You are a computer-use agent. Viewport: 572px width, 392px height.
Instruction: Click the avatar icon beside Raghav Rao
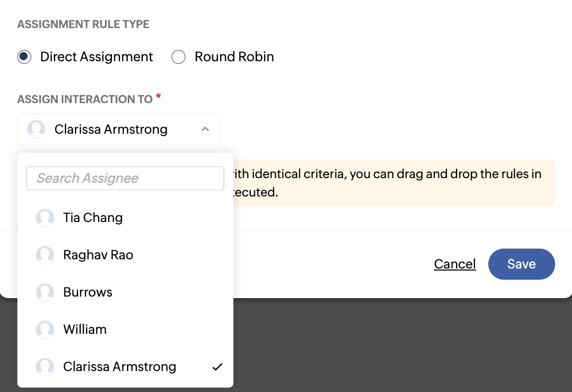click(x=45, y=255)
